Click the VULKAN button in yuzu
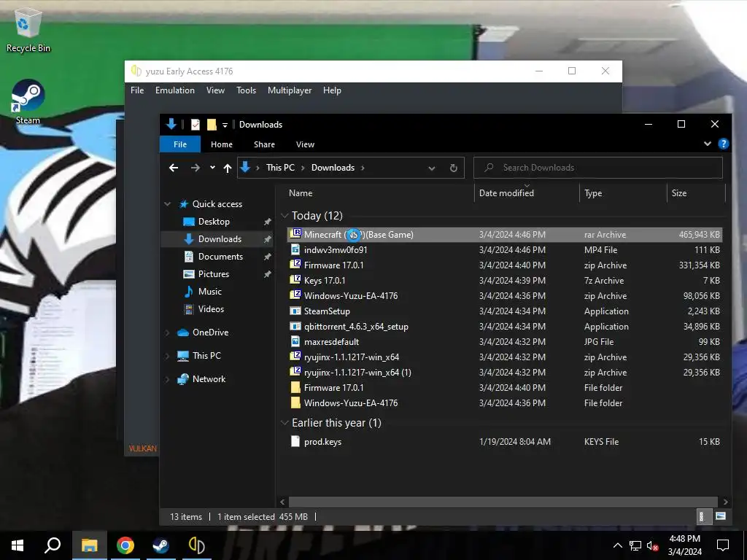747x560 pixels. tap(142, 448)
